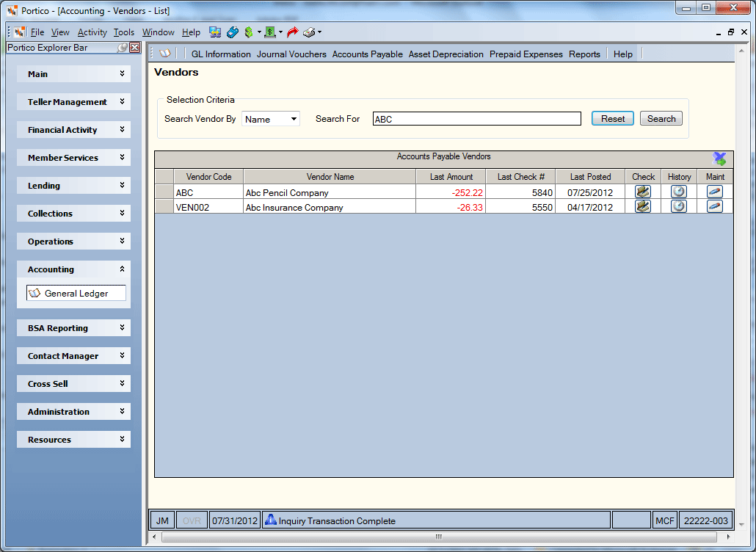The image size is (756, 552).
Task: Click the export icon in the Accounts Payable Vendors header
Action: tap(719, 159)
